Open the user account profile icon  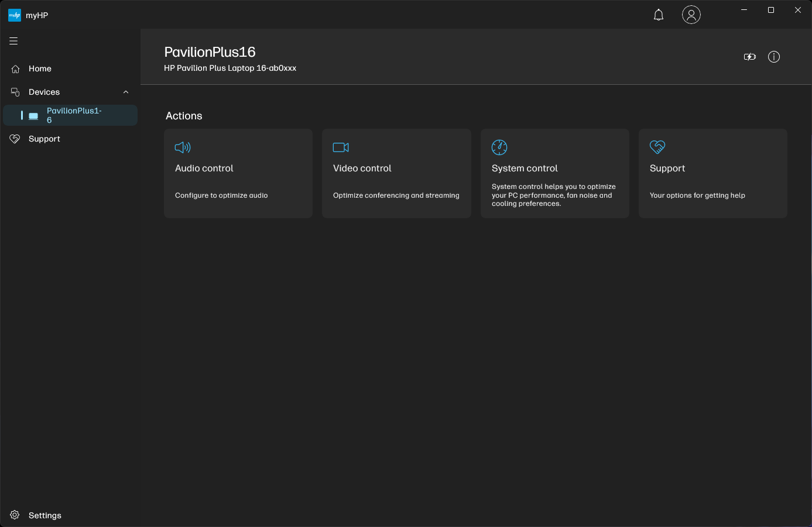tap(691, 15)
